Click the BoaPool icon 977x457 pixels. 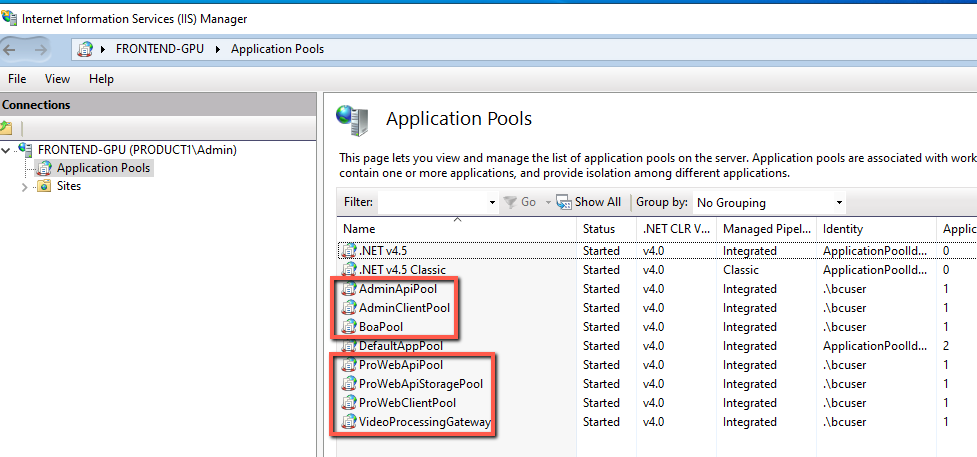350,327
